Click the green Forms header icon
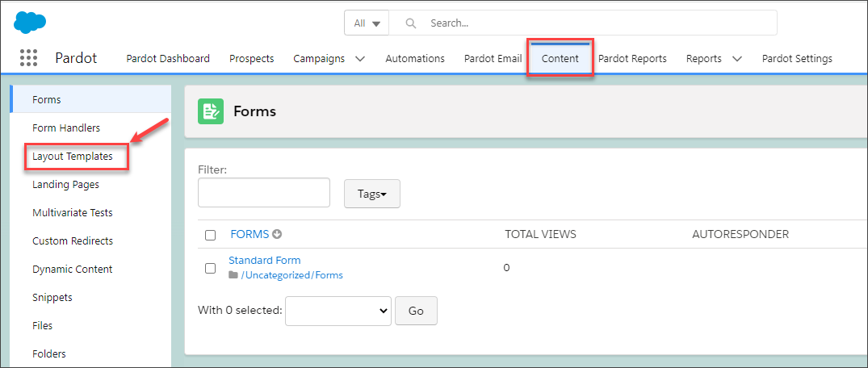 pyautogui.click(x=211, y=111)
